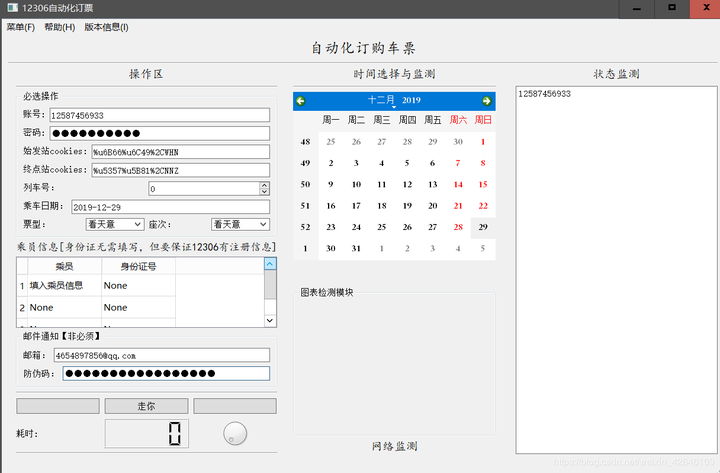The image size is (720, 473).
Task: Select December 5 in calendar
Action: click(x=407, y=163)
